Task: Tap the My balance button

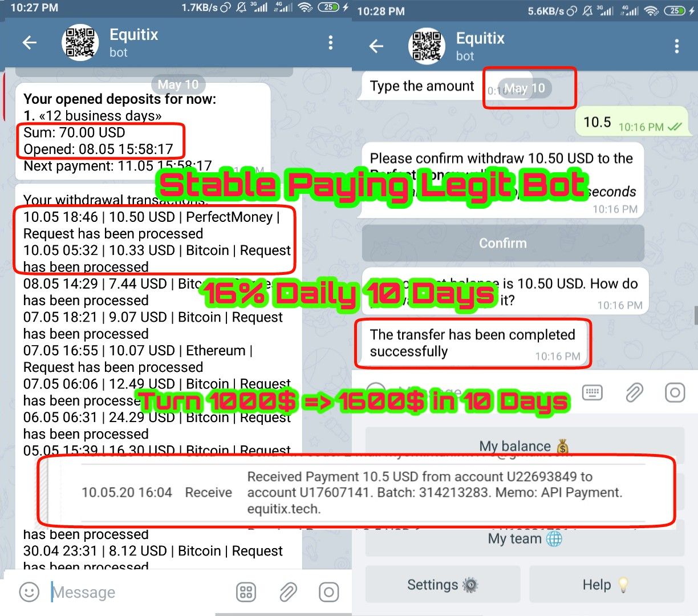Action: (525, 445)
